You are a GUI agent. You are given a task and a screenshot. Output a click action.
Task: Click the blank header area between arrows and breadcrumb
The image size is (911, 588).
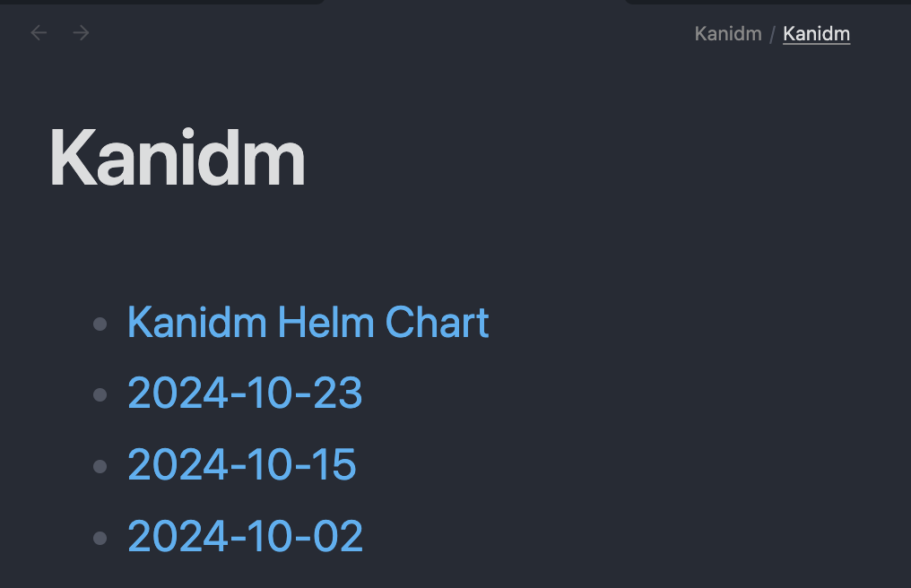point(386,34)
